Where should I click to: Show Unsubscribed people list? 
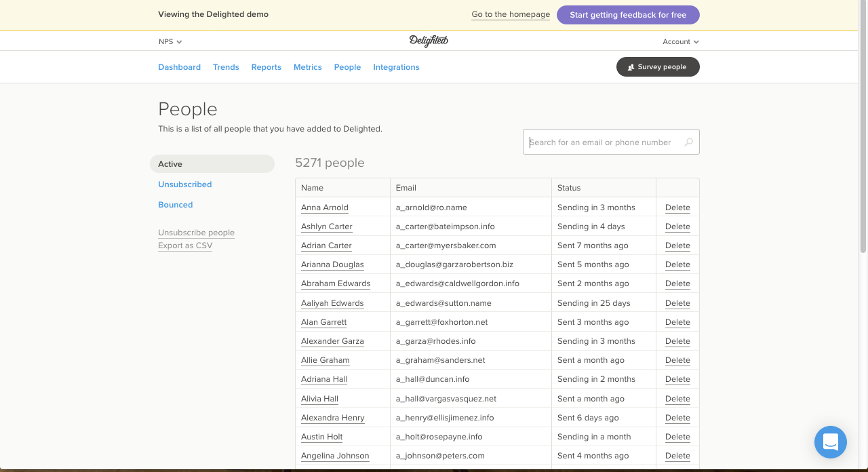pos(184,184)
